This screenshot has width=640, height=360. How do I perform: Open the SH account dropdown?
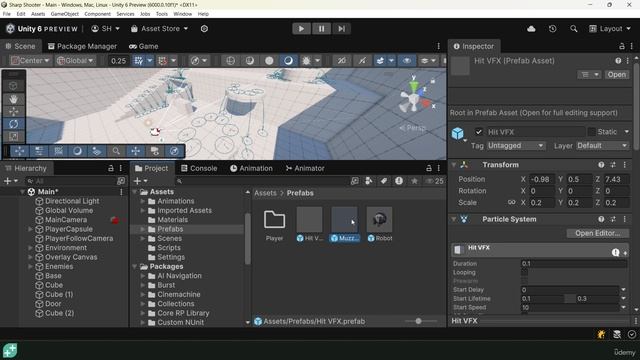pos(105,29)
